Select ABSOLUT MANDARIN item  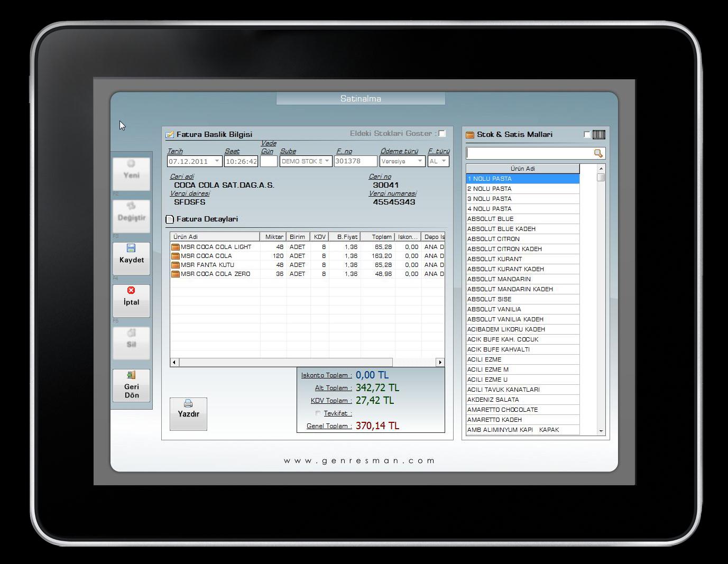(x=523, y=279)
